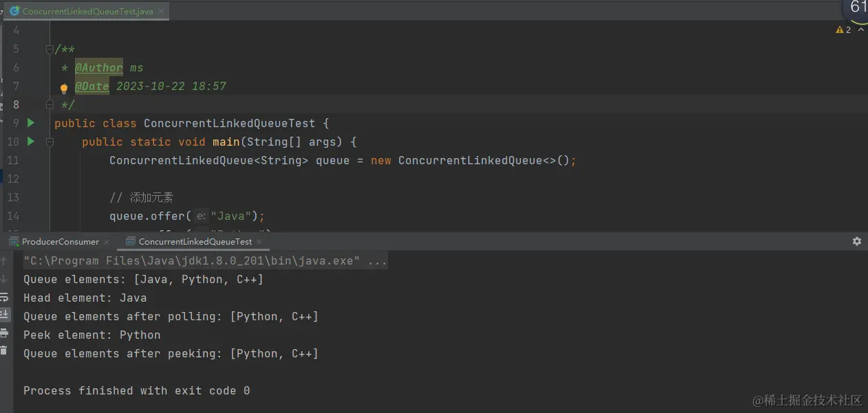Click console line 'Queue elements after polling'

point(171,317)
